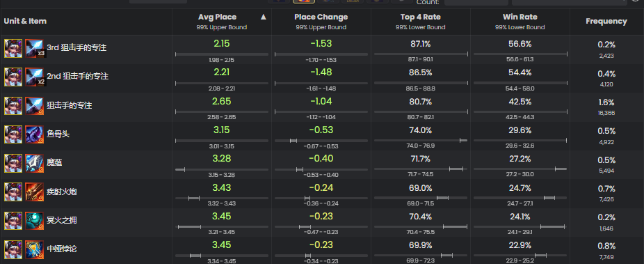
Task: Sort table by Top 4 Rate column
Action: coord(420,17)
